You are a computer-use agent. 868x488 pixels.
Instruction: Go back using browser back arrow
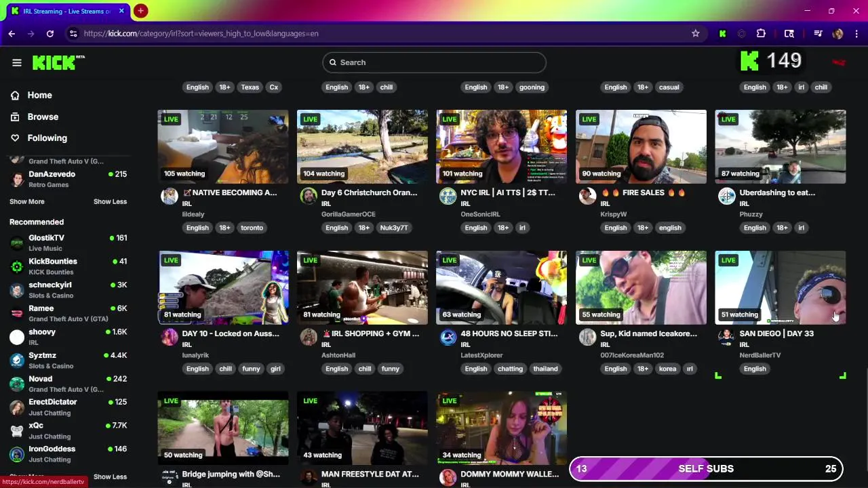(12, 33)
